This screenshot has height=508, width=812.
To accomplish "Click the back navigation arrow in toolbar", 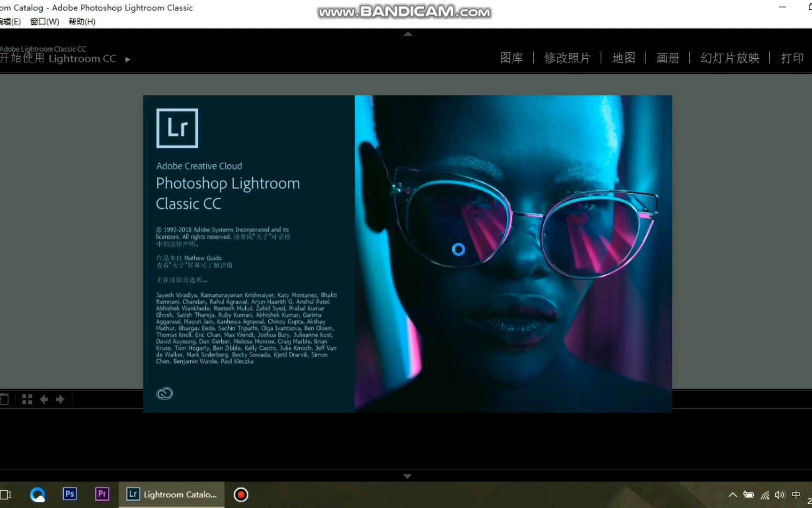I will [44, 399].
